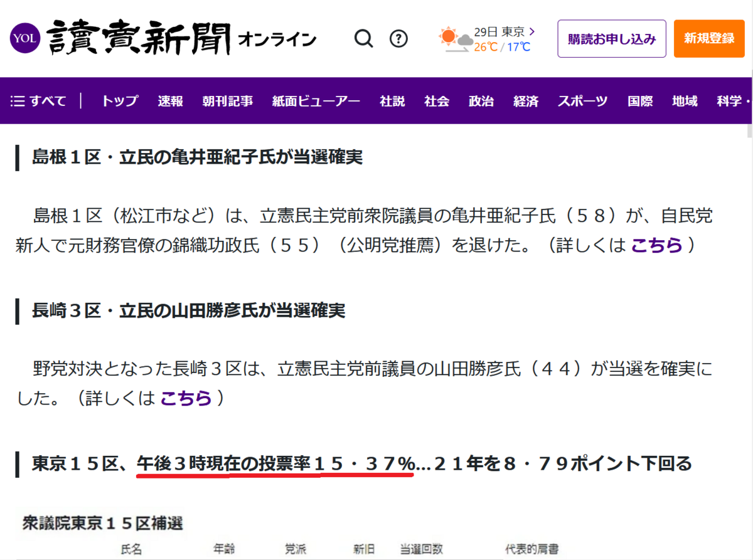The height and width of the screenshot is (560, 753).
Task: Click the 衆議院東京15区補選 table title
Action: point(102,522)
